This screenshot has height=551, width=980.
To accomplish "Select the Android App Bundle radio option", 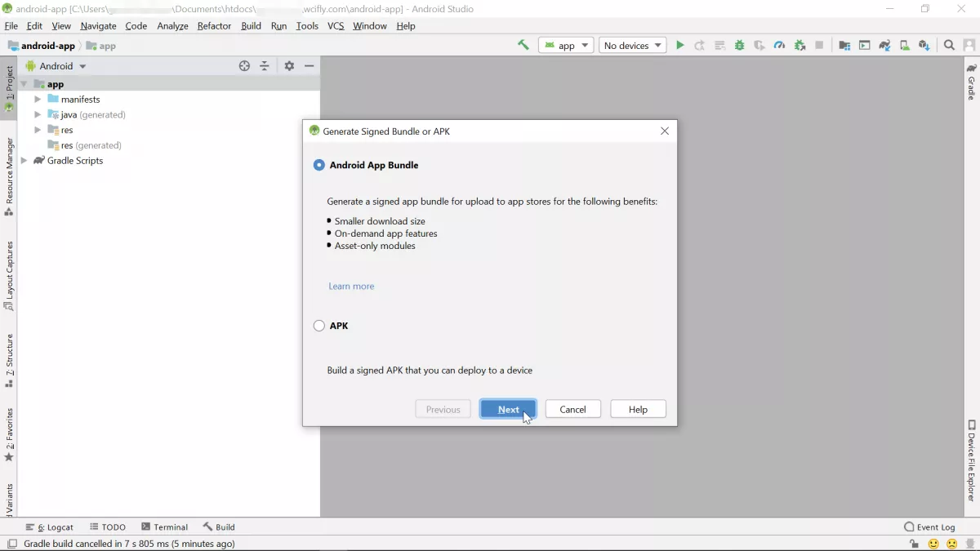I will coord(319,165).
